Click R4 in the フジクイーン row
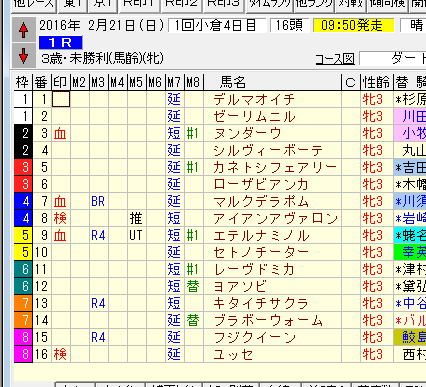Image resolution: width=426 pixels, height=387 pixels. [x=98, y=337]
